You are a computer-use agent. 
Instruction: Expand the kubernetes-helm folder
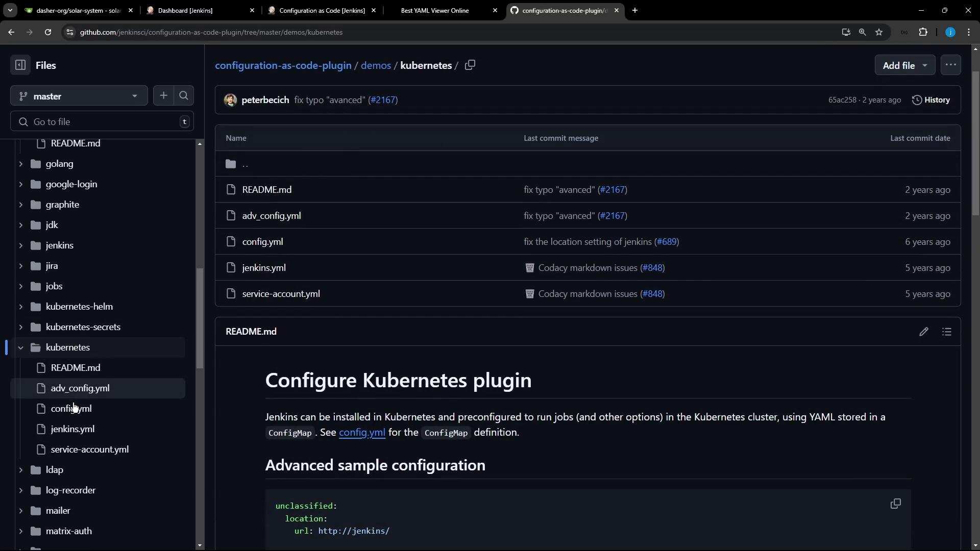20,307
